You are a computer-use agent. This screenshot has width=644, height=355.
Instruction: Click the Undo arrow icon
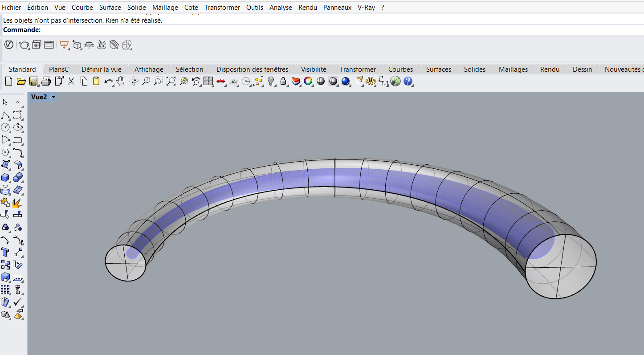(x=108, y=81)
